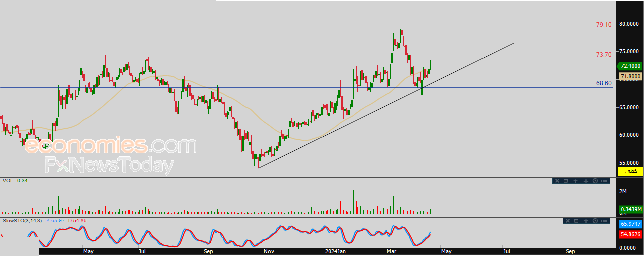Click the 71.8000 moving average tag
Image resolution: width=644 pixels, height=256 pixels.
pyautogui.click(x=630, y=77)
